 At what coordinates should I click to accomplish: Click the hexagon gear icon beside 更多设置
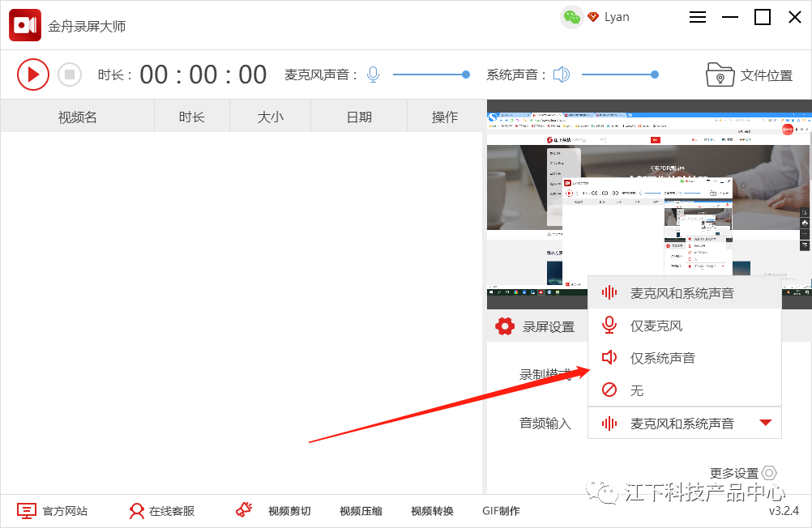pyautogui.click(x=770, y=473)
